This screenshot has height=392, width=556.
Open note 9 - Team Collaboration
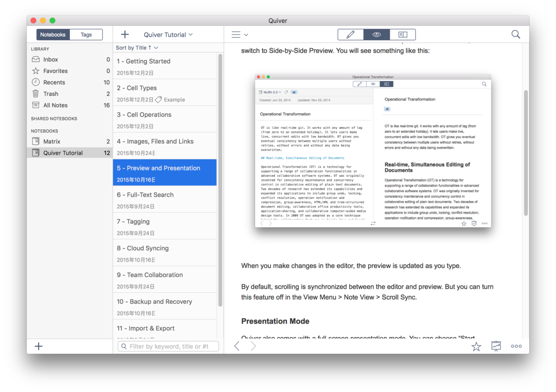(165, 280)
